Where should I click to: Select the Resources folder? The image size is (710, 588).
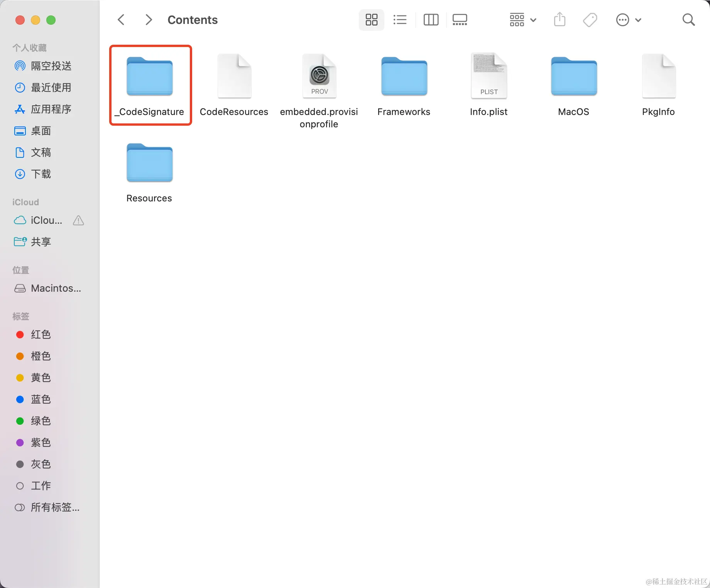click(149, 173)
